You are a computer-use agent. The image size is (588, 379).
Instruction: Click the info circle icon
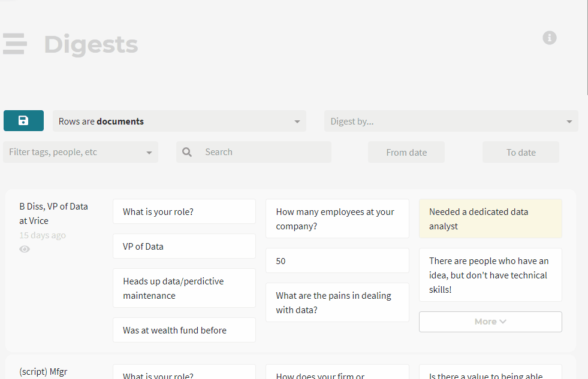coord(549,38)
